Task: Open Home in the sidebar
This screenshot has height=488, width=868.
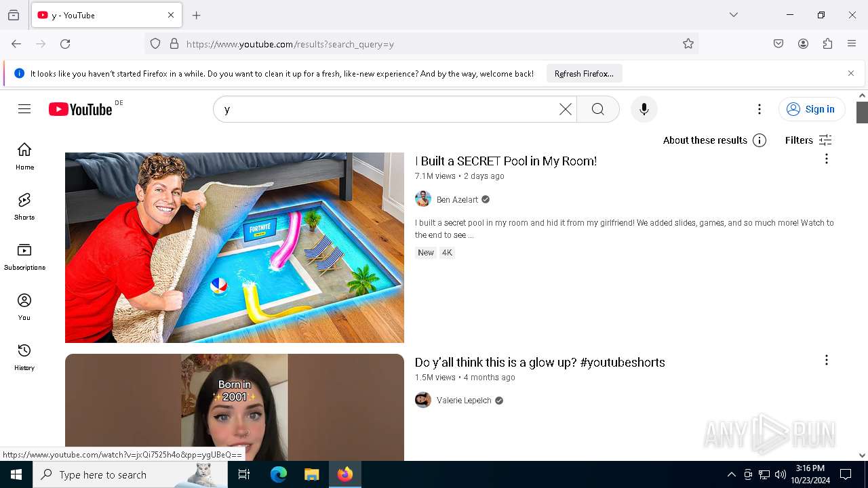Action: pyautogui.click(x=24, y=157)
